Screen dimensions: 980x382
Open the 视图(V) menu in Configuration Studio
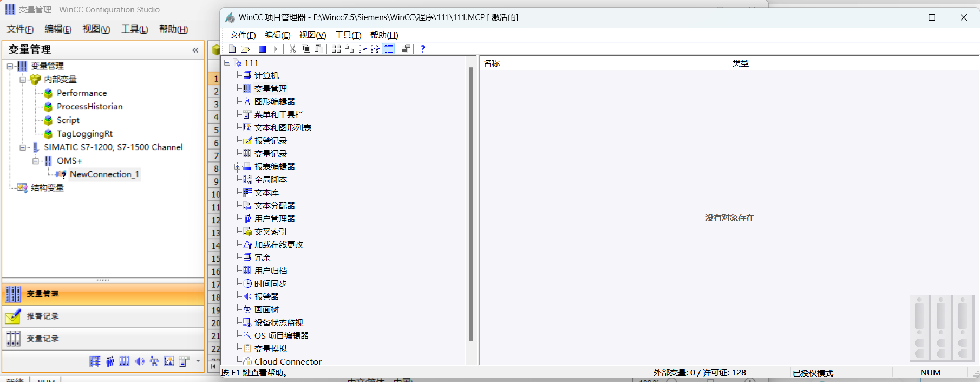point(96,29)
